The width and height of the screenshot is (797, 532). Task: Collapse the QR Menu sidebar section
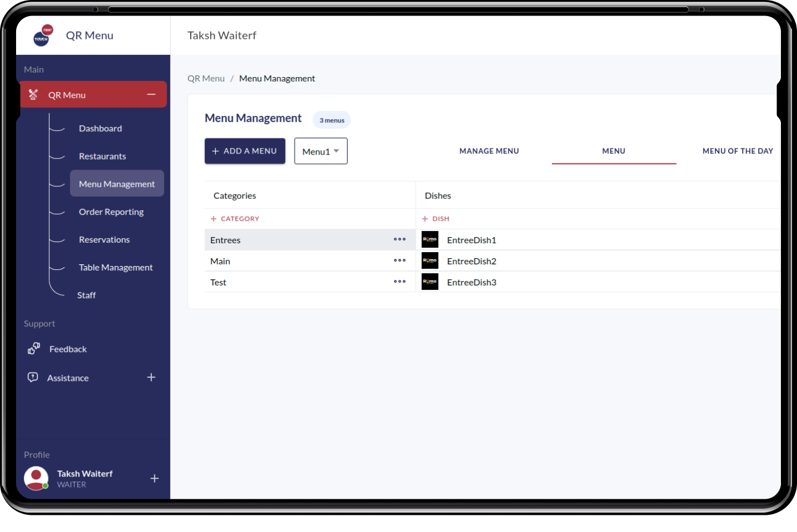point(151,95)
